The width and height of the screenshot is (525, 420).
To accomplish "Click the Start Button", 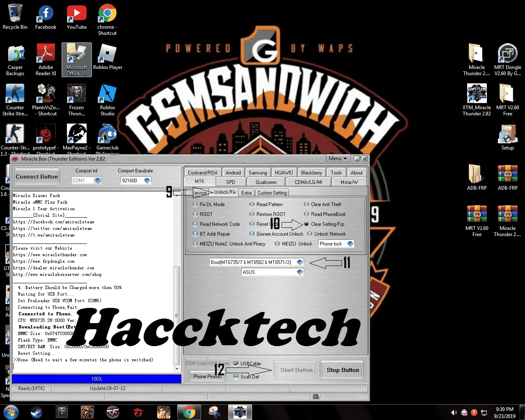I will pyautogui.click(x=296, y=370).
